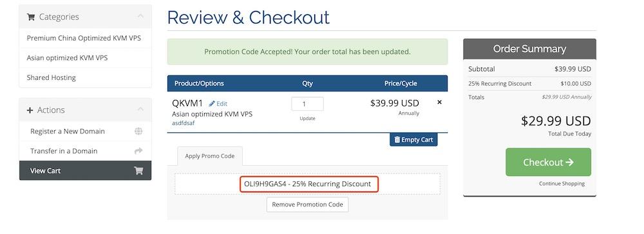The height and width of the screenshot is (234, 644).
Task: Open Asian optimized KVM VPS category
Action: (68, 57)
